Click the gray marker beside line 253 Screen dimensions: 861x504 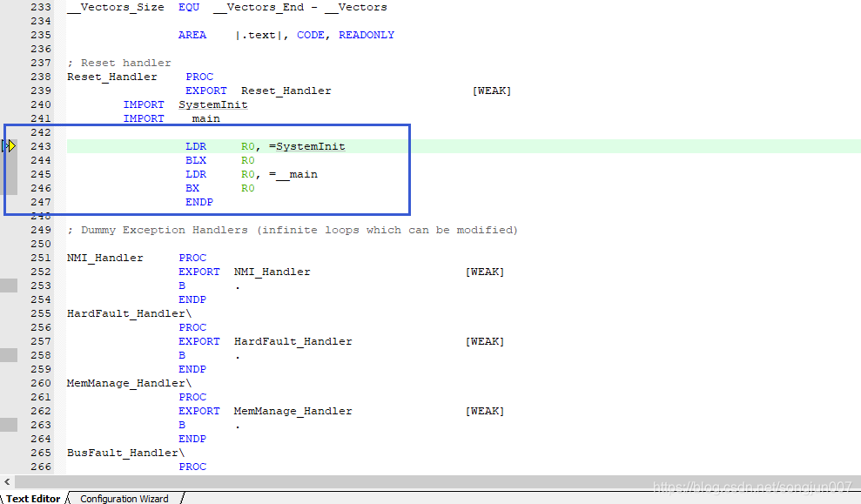pyautogui.click(x=8, y=285)
